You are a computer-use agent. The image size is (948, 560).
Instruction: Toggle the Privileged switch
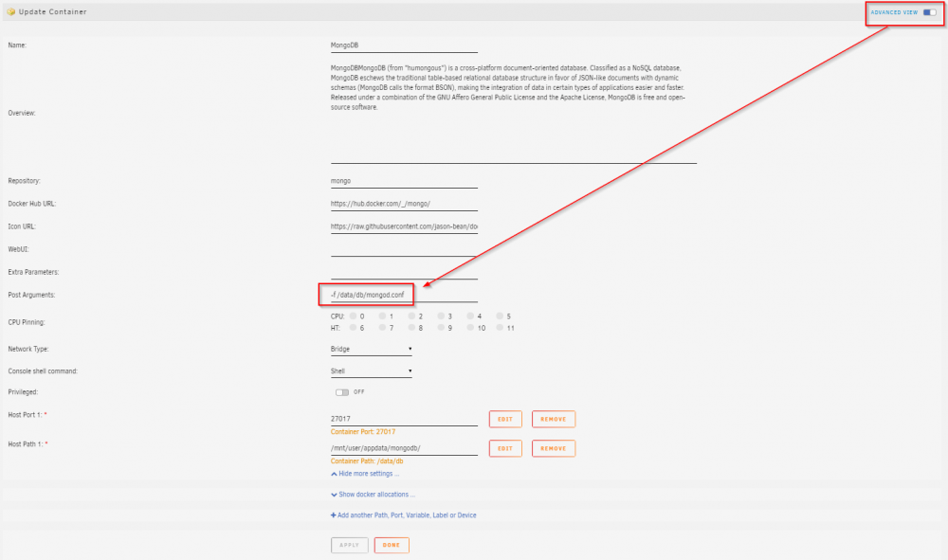(342, 392)
